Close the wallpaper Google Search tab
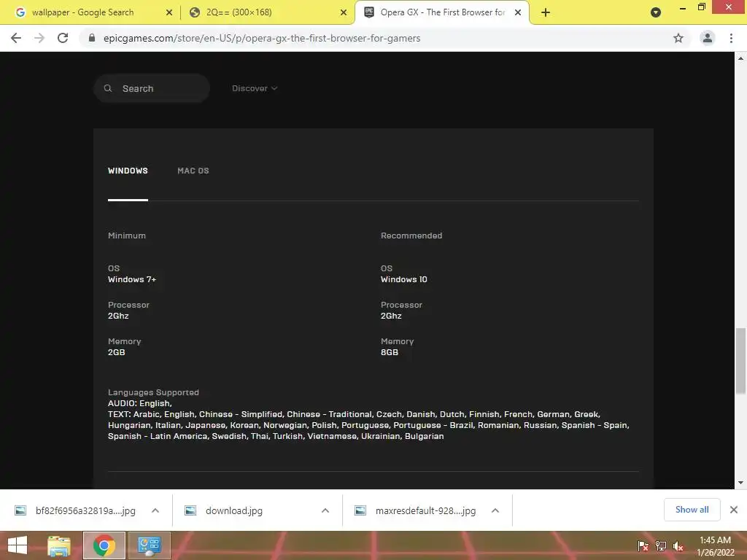Viewport: 747px width, 560px height. (169, 12)
